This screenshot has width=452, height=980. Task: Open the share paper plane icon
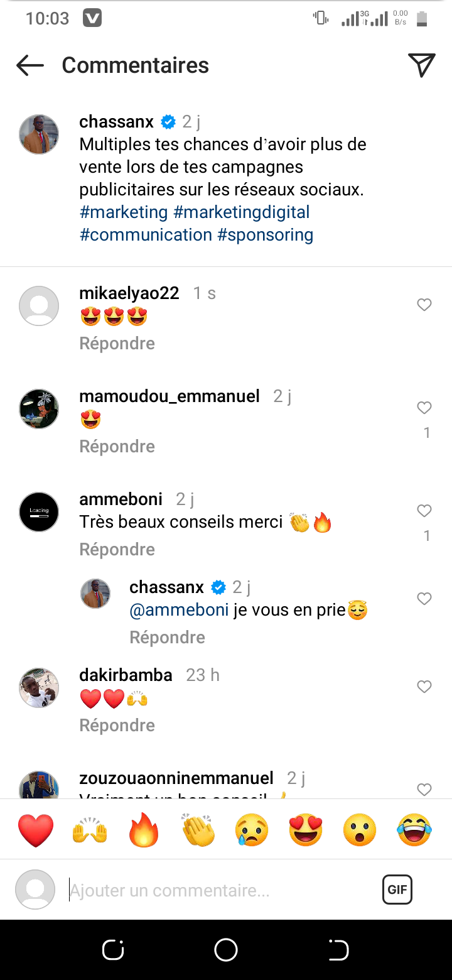[x=421, y=65]
